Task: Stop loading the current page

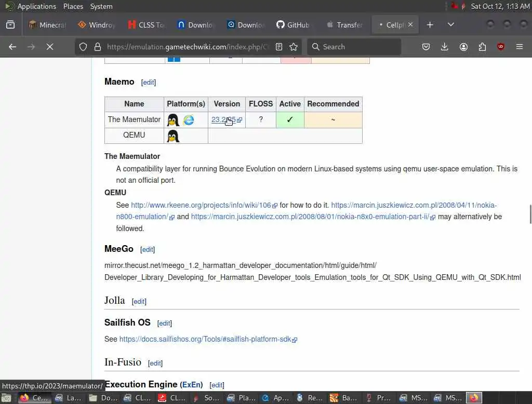Action: [x=50, y=47]
